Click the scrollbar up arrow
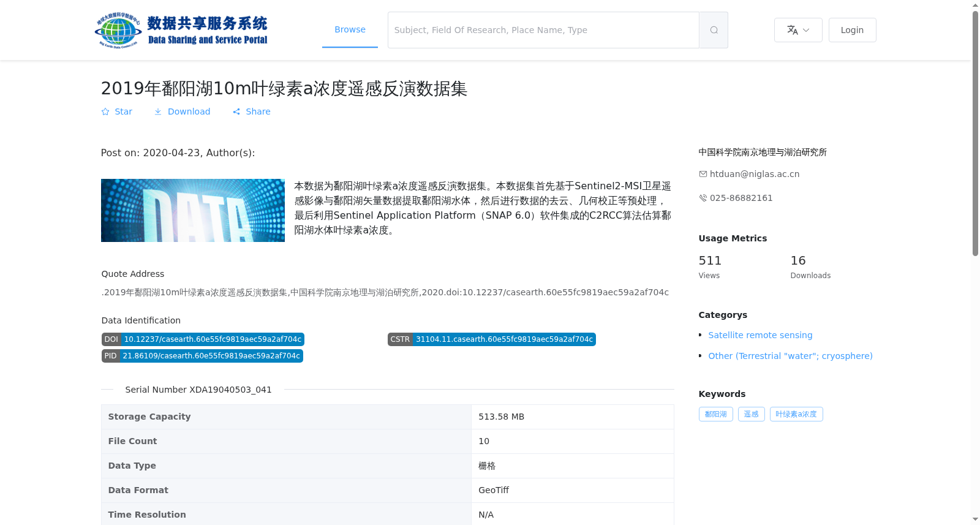 (975, 5)
